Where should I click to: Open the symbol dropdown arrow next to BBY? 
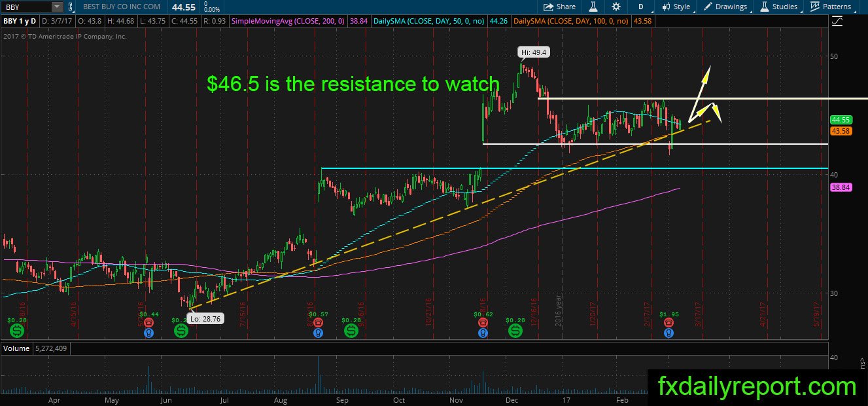point(58,7)
